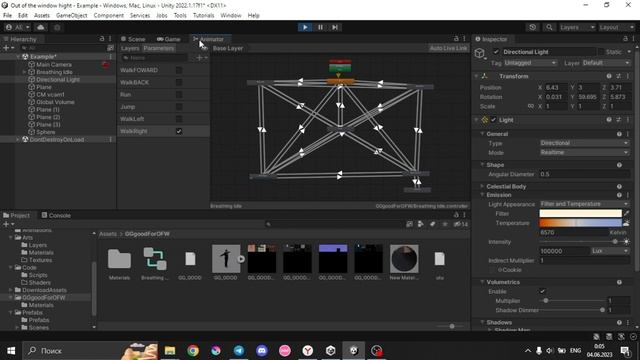Click the Step frame button
Image resolution: width=640 pixels, height=360 pixels.
(335, 27)
